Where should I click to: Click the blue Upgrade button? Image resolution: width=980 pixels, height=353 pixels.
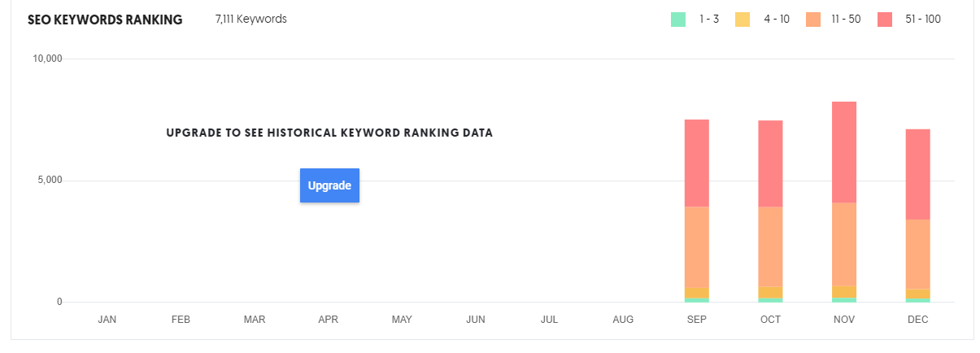[329, 185]
